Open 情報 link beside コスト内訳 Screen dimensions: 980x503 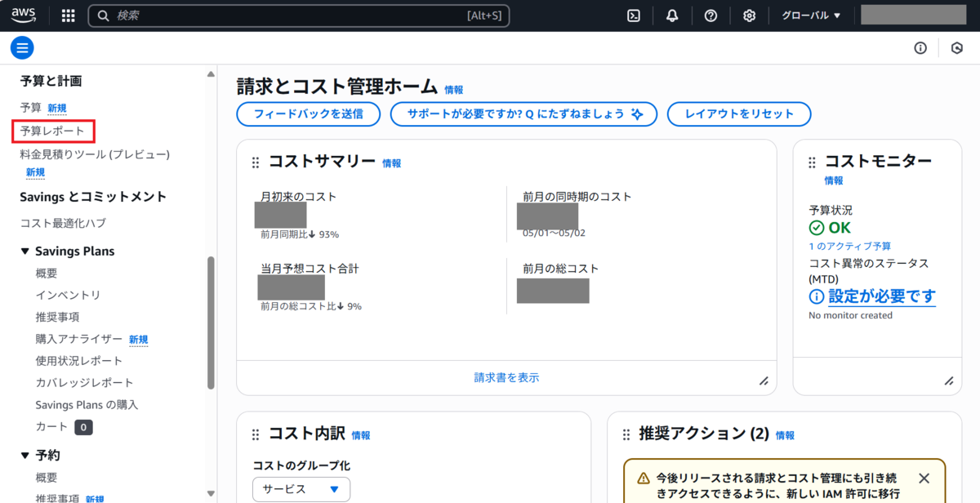pos(361,435)
